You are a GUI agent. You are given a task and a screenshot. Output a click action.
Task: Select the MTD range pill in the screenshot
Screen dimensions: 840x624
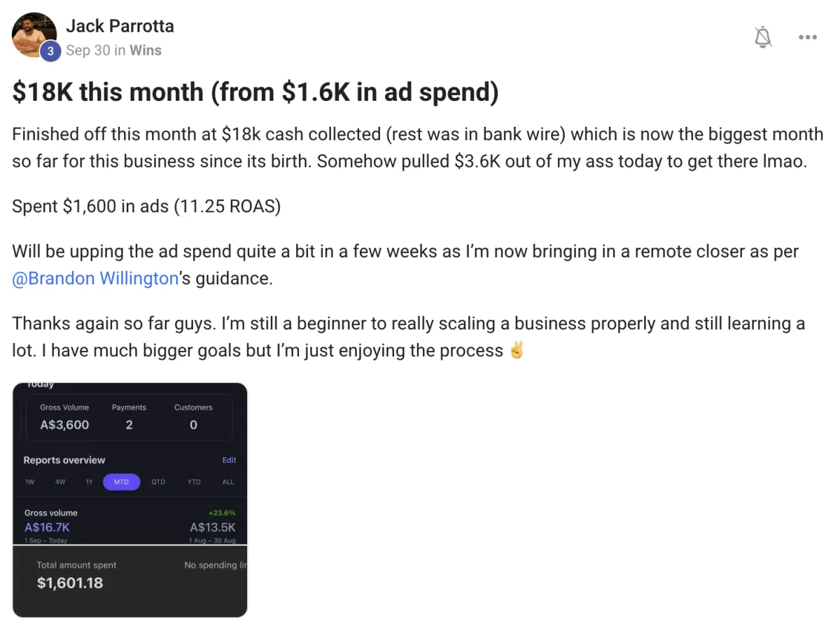[x=121, y=482]
